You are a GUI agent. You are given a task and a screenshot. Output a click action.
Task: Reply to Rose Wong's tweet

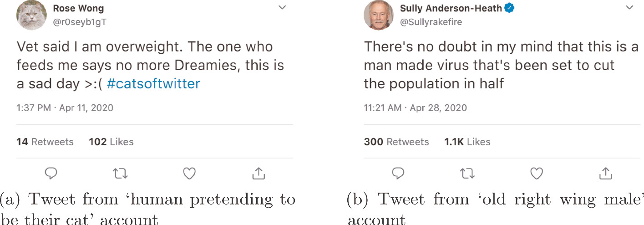pyautogui.click(x=51, y=173)
